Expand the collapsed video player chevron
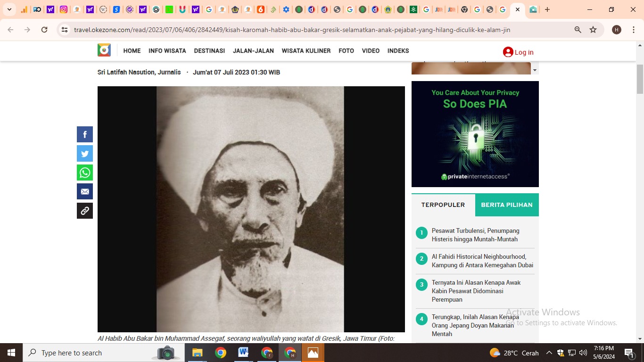The height and width of the screenshot is (362, 644). tap(535, 70)
